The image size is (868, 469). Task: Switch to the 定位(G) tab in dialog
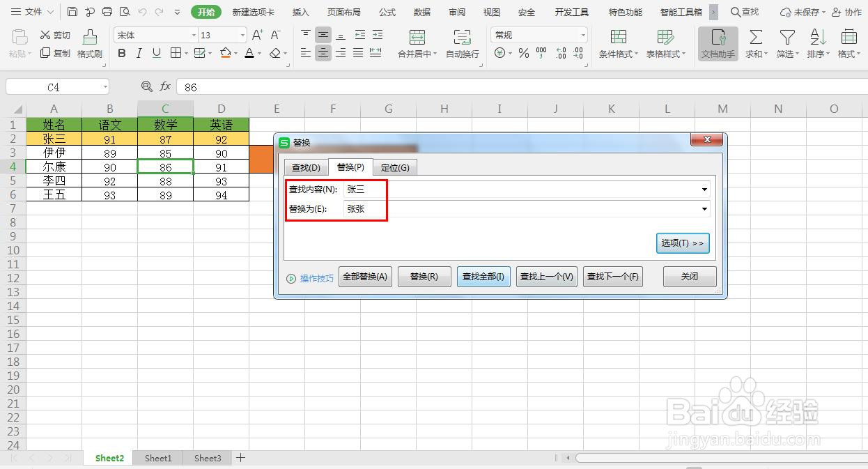(x=395, y=167)
